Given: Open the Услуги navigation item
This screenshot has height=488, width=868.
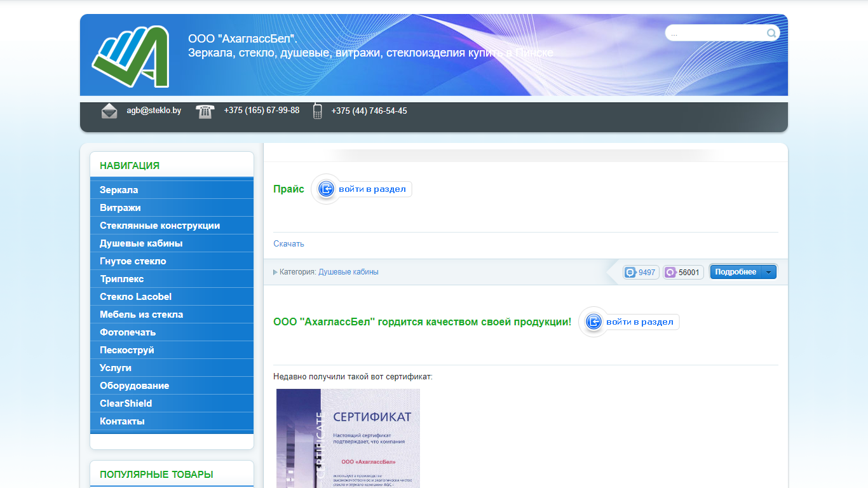Looking at the screenshot, I should [172, 368].
